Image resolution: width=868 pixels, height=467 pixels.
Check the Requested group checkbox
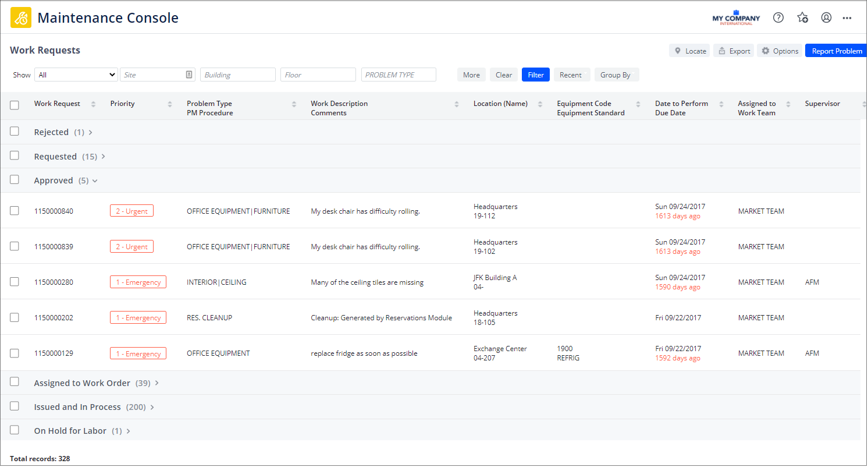(x=15, y=155)
